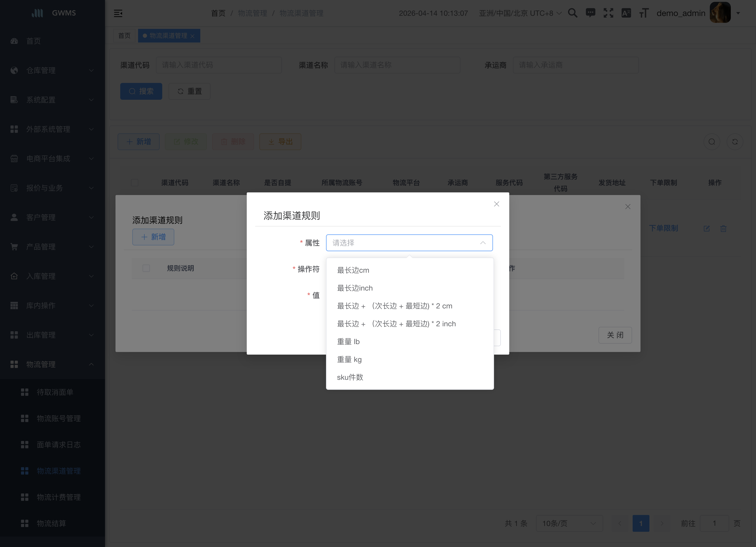Select 最长边cm option
This screenshot has height=547, width=756.
tap(410, 270)
